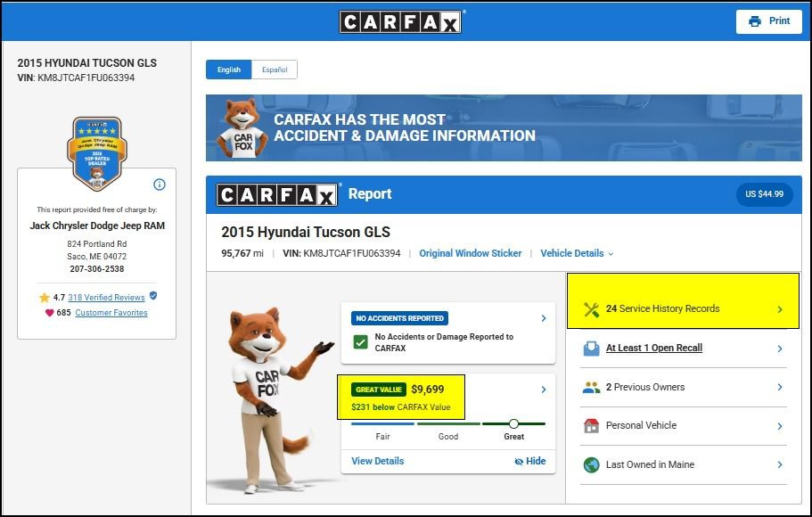Screen dimensions: 812x517
Task: Click the Print button
Action: click(769, 21)
